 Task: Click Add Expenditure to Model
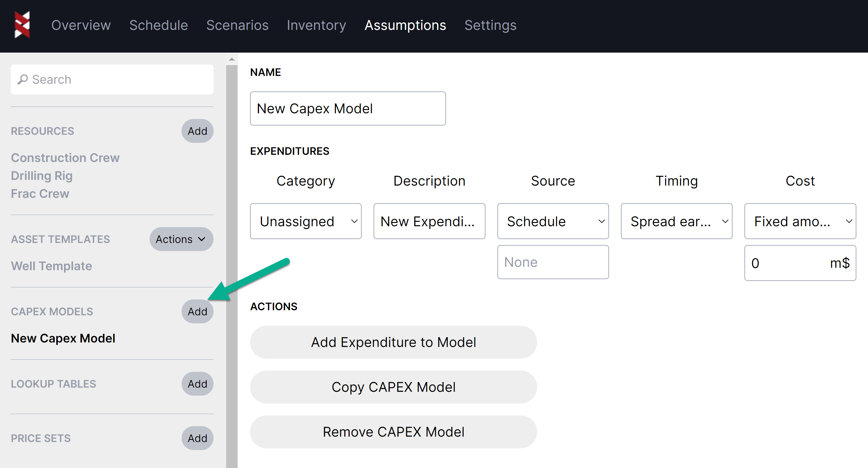point(393,342)
